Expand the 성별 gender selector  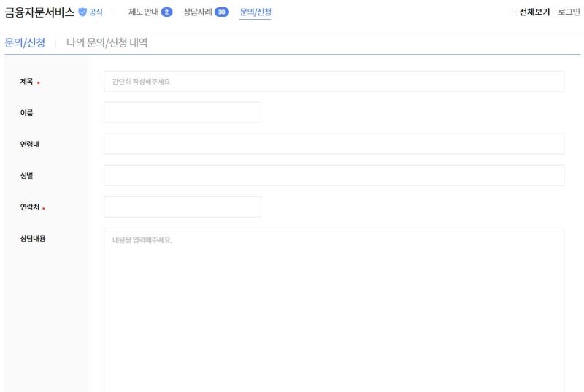334,175
